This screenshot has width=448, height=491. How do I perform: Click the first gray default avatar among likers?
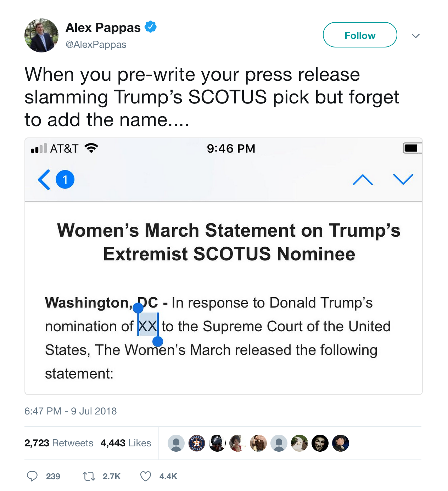176,443
